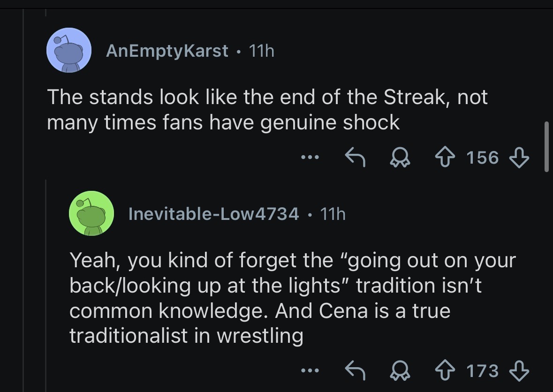Reply to Inevitable-Low4734's comment
553x392 pixels.
[356, 371]
